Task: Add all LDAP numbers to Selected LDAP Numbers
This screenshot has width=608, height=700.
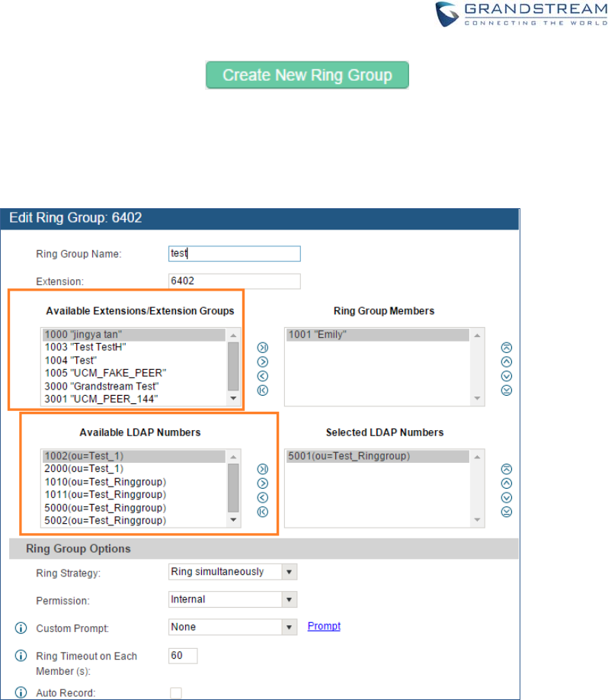Action: (263, 469)
